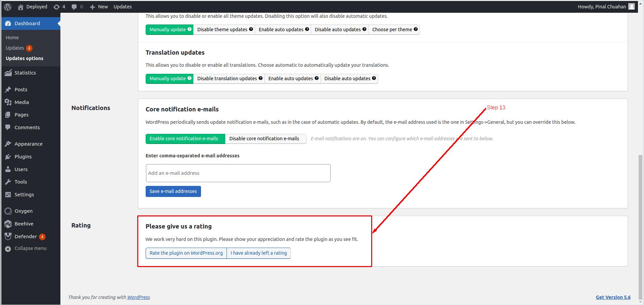
Task: Click the user avatar in the top bar
Action: tap(631, 7)
